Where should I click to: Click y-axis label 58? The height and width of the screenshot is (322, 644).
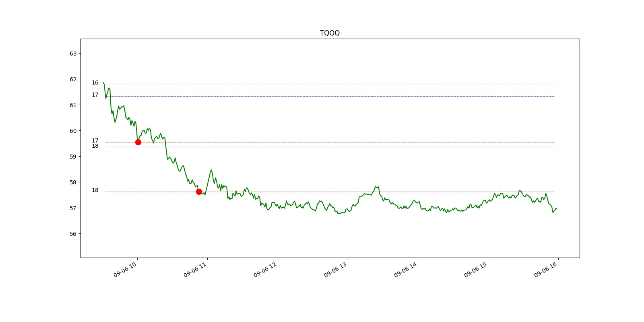click(x=73, y=182)
